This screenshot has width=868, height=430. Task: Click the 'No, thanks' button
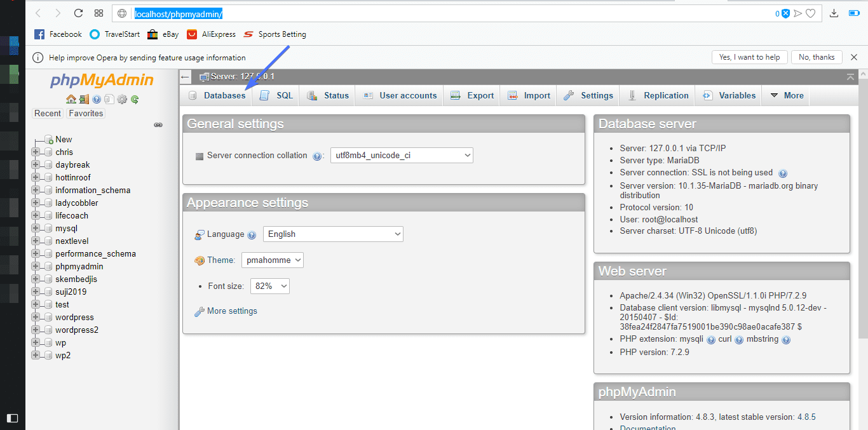[817, 57]
